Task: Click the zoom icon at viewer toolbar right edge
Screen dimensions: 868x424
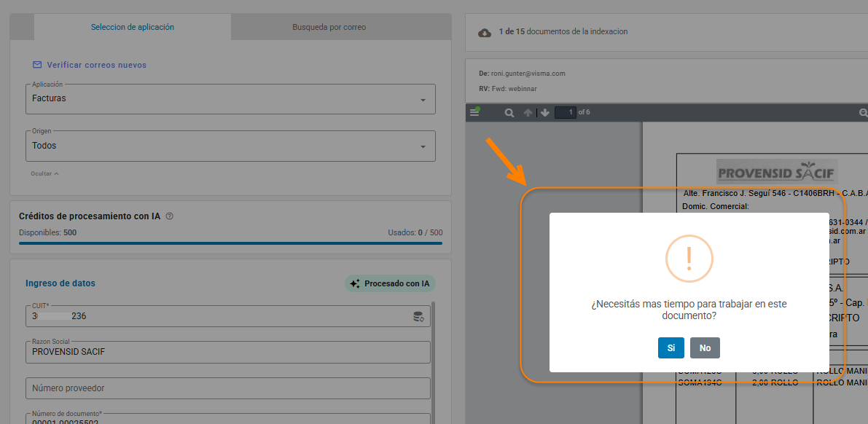Action: (x=864, y=113)
